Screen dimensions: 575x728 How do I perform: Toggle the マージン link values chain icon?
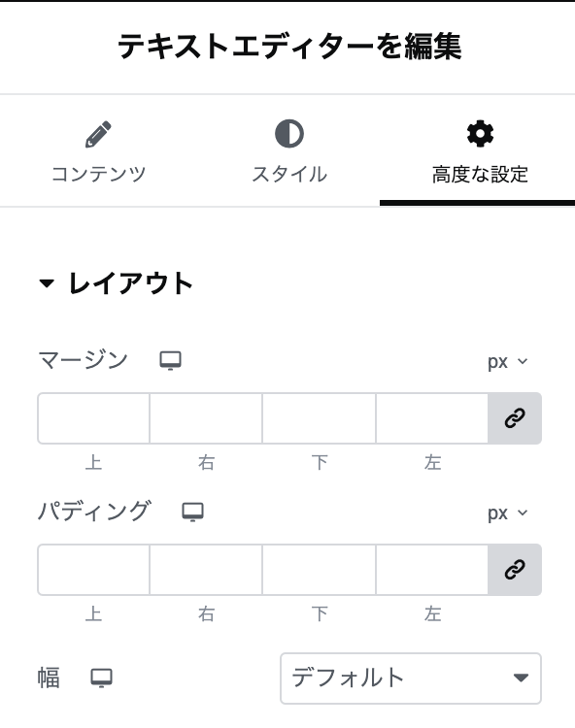pyautogui.click(x=515, y=418)
